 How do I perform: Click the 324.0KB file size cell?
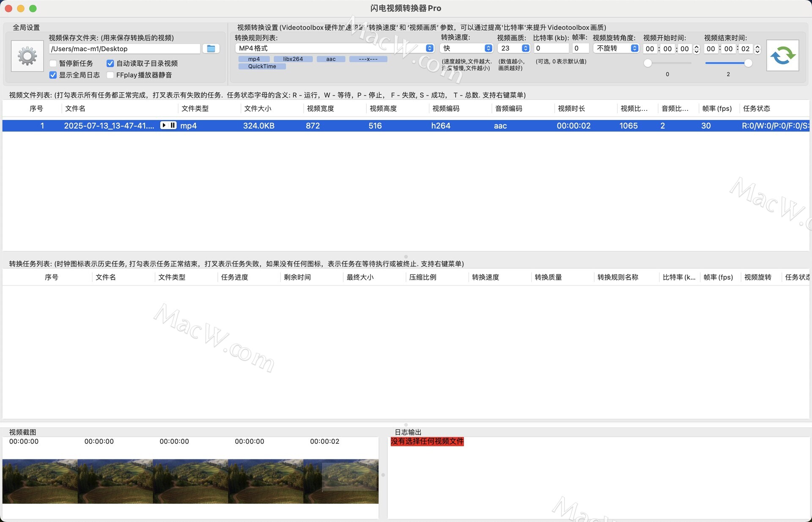259,126
